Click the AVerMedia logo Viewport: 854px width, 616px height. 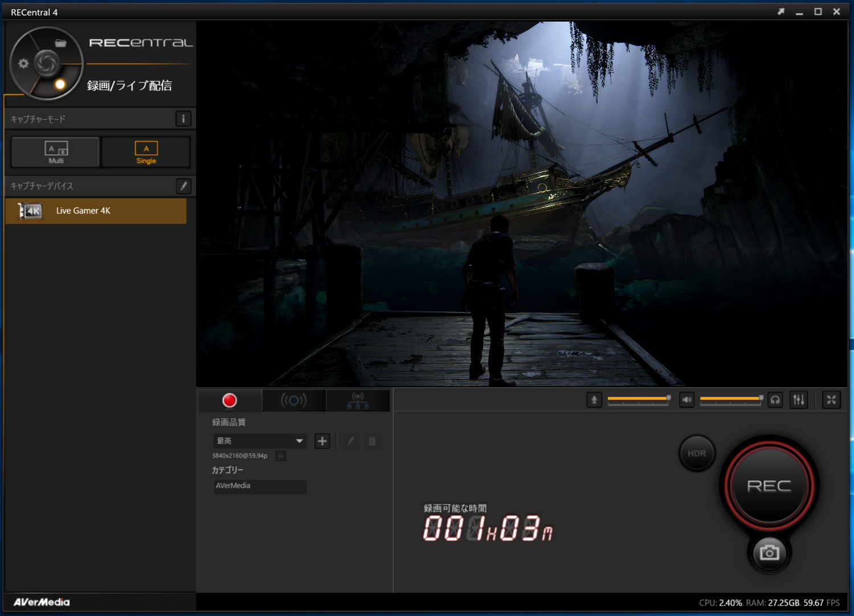click(x=42, y=602)
